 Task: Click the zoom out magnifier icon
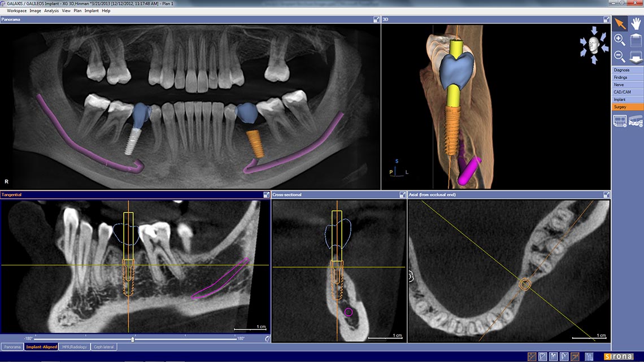click(620, 56)
